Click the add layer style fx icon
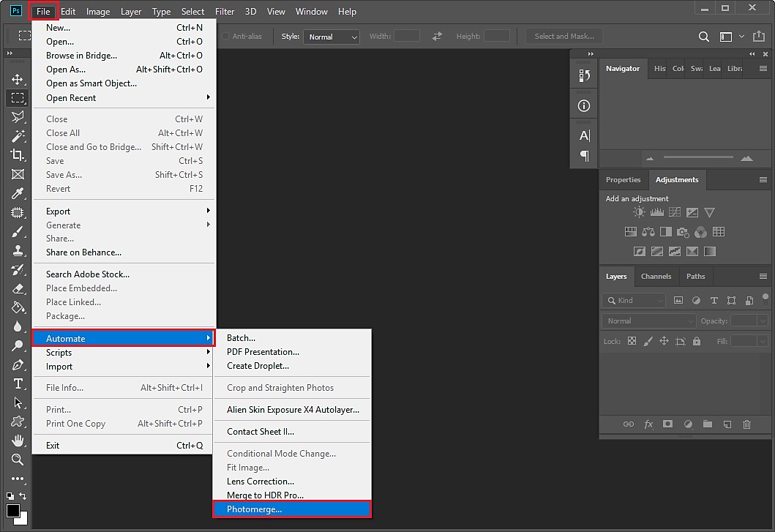Screen dimensions: 775x532 pyautogui.click(x=648, y=424)
